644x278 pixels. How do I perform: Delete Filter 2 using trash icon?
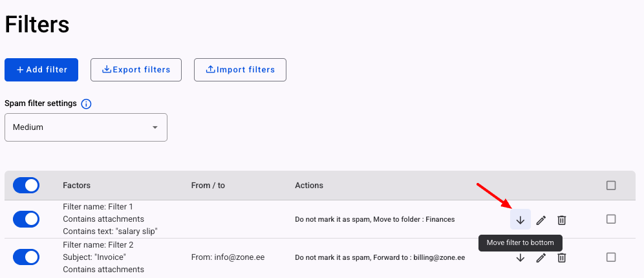pos(562,258)
